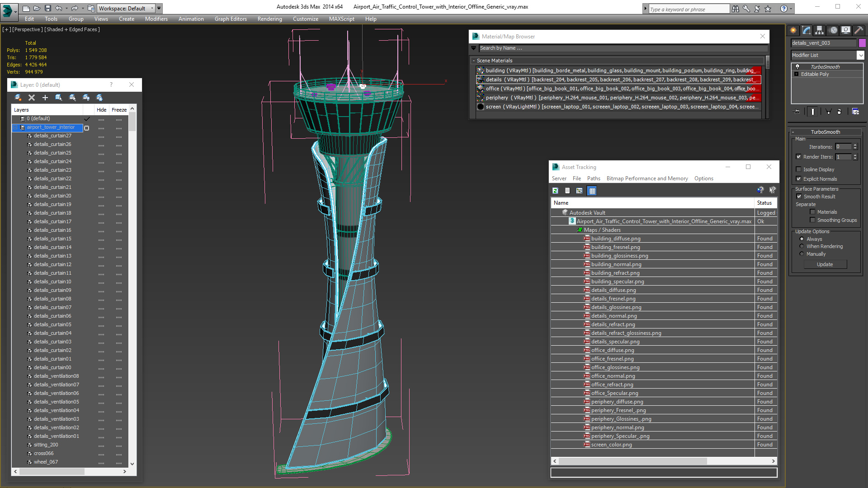This screenshot has height=488, width=868.
Task: Open the Utilities hammer panel tab
Action: click(x=859, y=30)
